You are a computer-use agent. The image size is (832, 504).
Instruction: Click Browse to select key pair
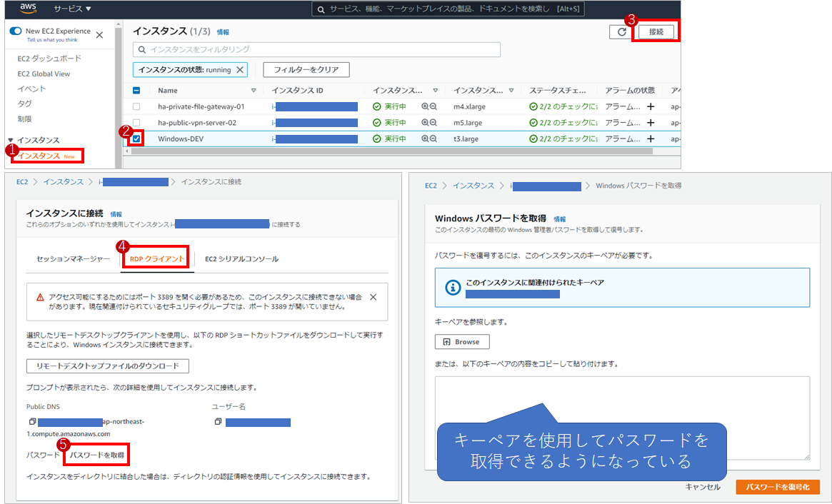point(462,342)
